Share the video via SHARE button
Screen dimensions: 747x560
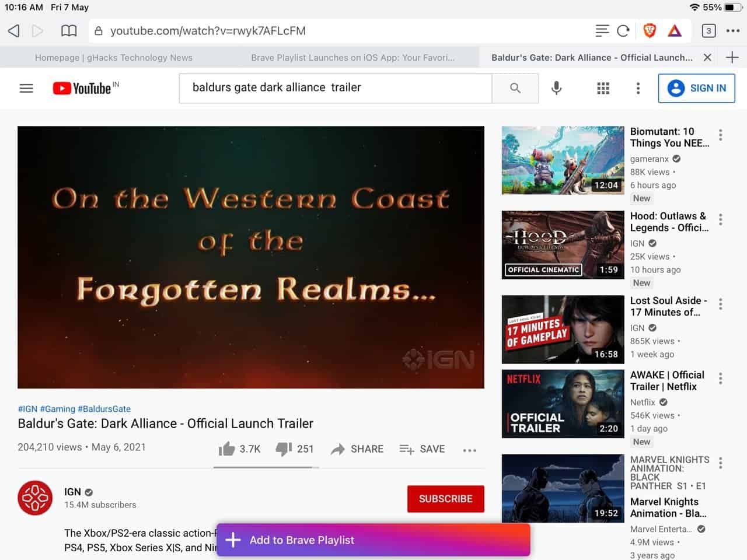pos(357,449)
